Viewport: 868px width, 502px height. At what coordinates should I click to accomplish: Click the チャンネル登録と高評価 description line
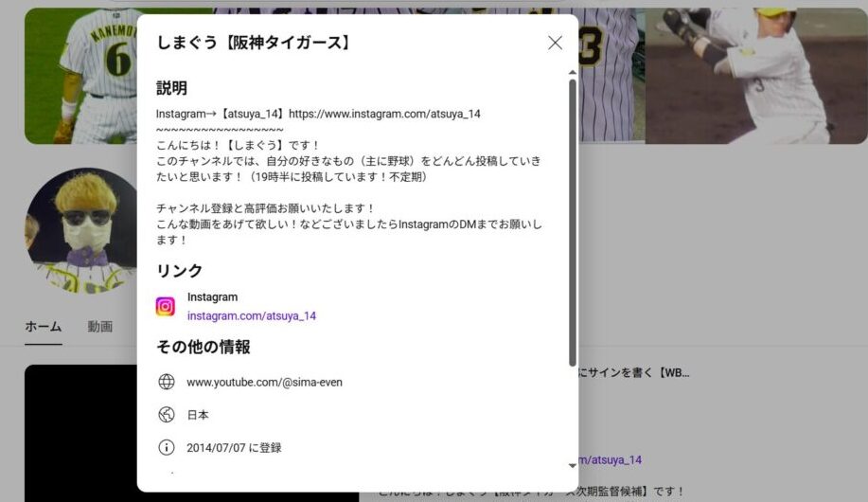point(265,208)
